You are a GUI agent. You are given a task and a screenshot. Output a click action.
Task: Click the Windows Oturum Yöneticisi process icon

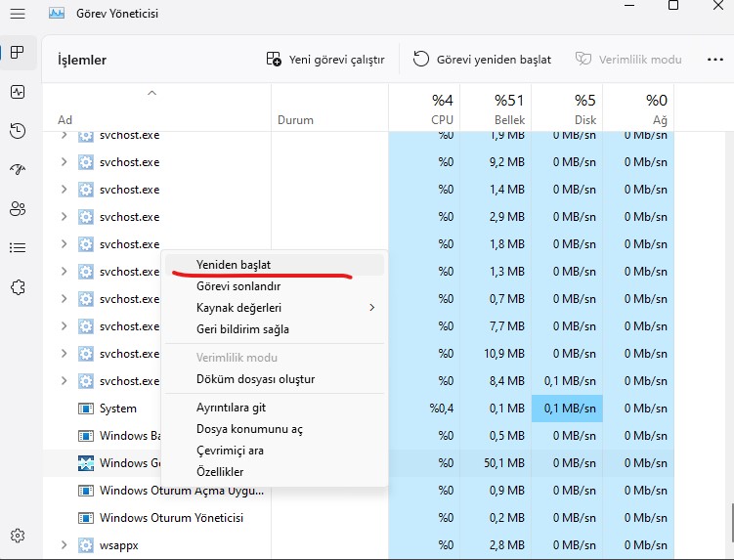tap(86, 518)
